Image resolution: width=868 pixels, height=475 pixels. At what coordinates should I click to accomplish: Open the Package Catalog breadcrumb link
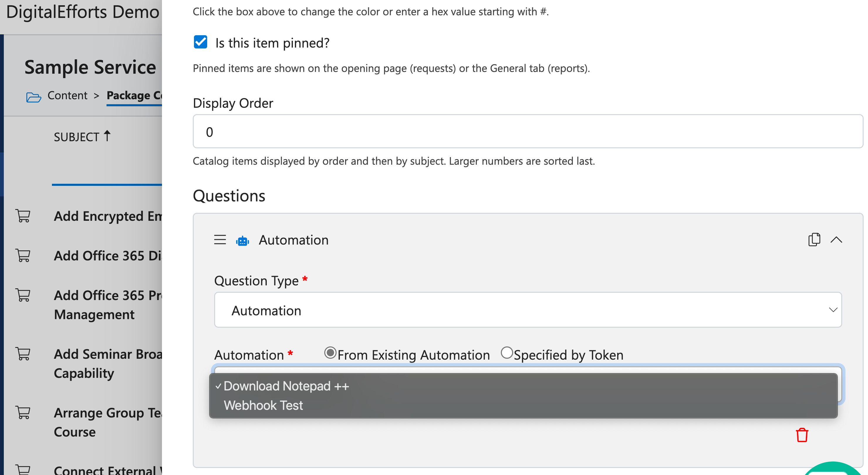tap(135, 95)
